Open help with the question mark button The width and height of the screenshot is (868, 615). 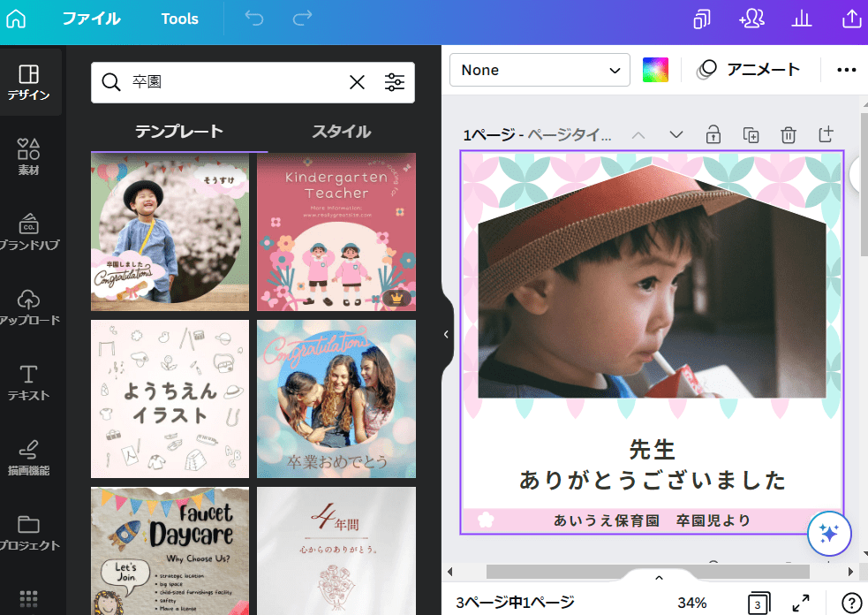[849, 603]
